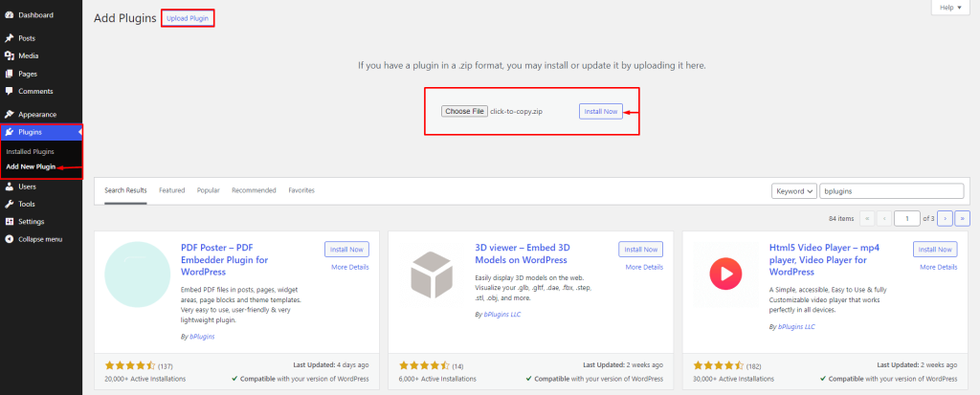Screen dimensions: 980x395
Task: Click the Settings sliders icon
Action: tap(10, 221)
